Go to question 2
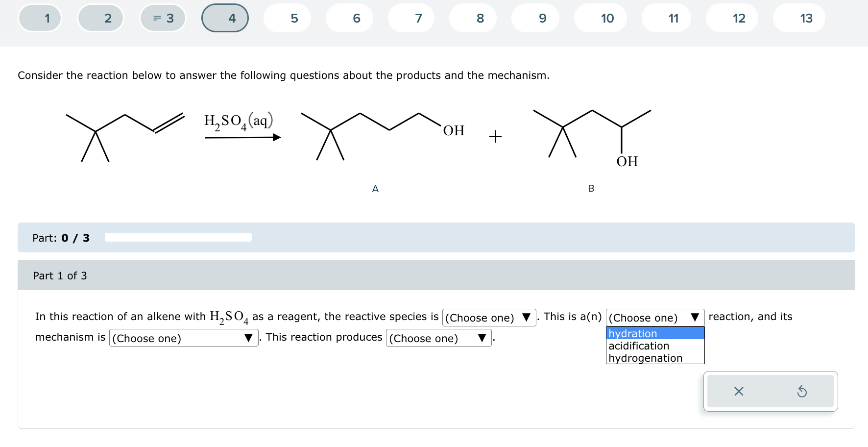 coord(101,18)
